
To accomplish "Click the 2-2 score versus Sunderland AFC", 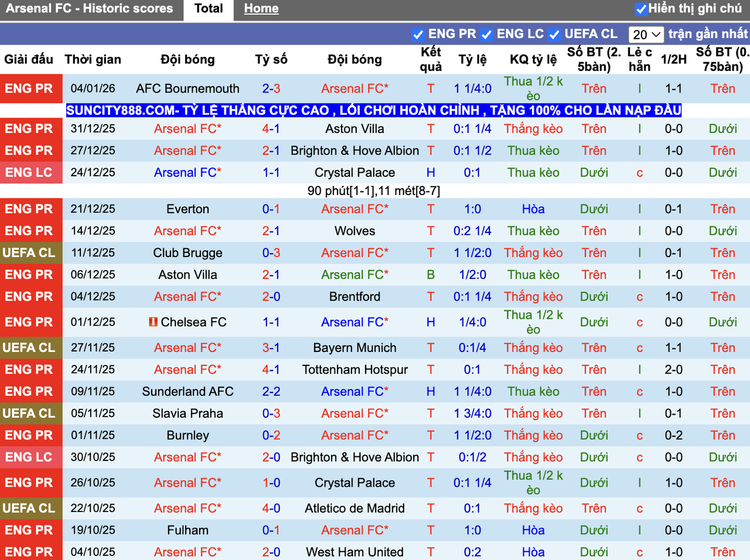I will (x=271, y=391).
